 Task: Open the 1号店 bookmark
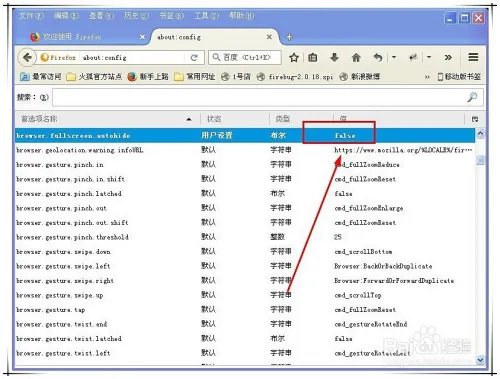pyautogui.click(x=236, y=77)
